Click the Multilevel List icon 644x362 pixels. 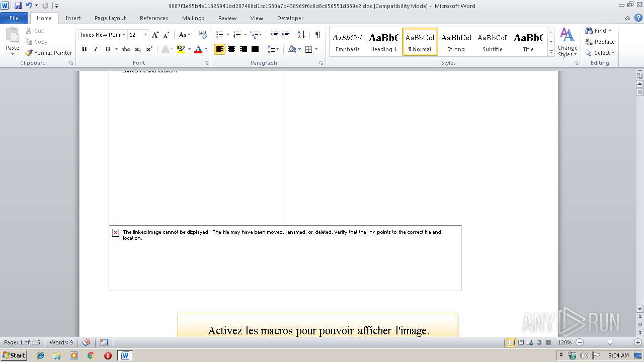(x=254, y=35)
